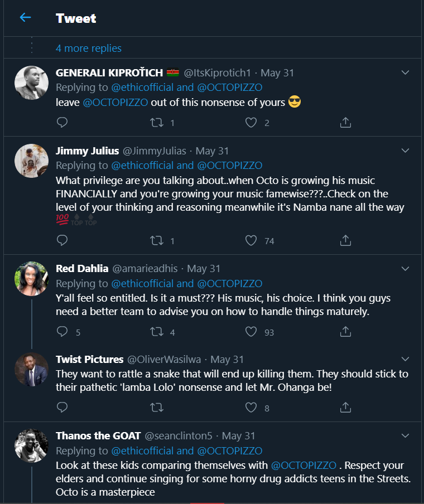Viewport: 424px width, 504px height.
Task: Open reply box on Red Dahlia's tweet
Action: pyautogui.click(x=62, y=332)
